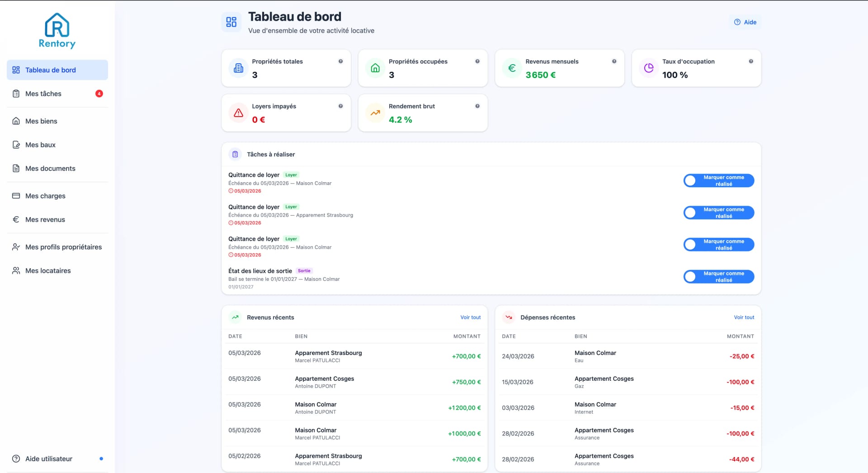The image size is (868, 473).
Task: Open the Aide link at top right
Action: [745, 21]
